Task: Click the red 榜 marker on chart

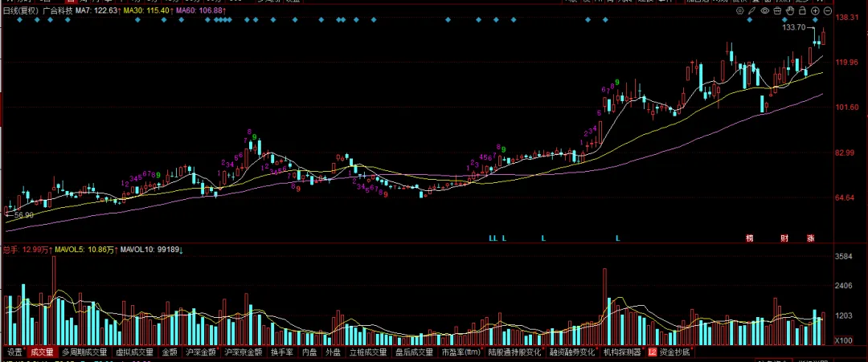Action: [749, 238]
